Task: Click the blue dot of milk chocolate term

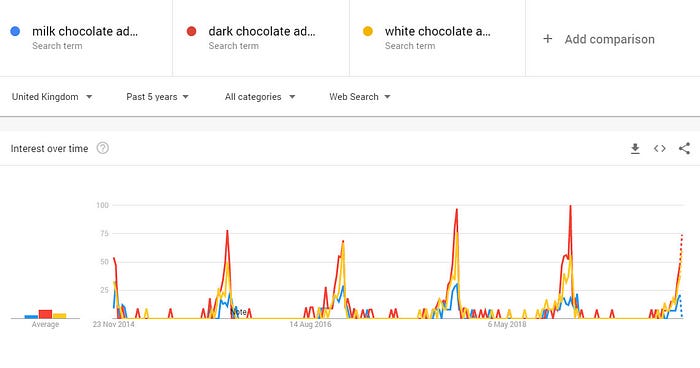Action: click(x=15, y=31)
